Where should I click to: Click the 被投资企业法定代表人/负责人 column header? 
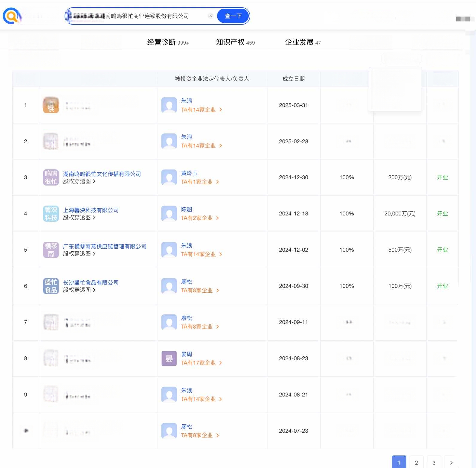click(x=212, y=79)
